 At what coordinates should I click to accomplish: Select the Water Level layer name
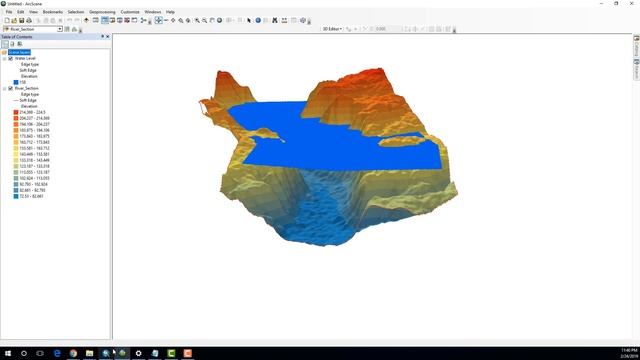25,58
